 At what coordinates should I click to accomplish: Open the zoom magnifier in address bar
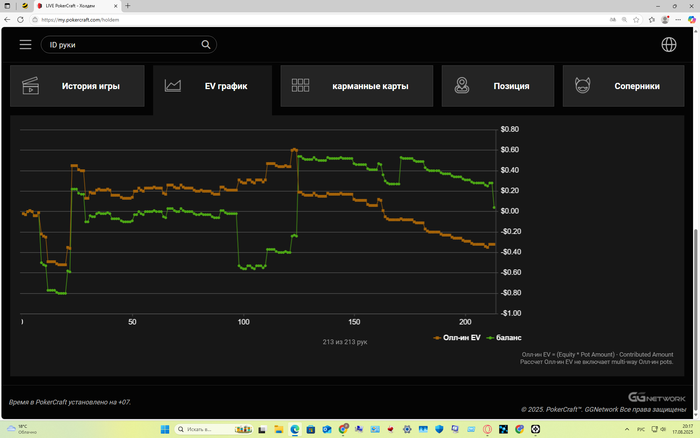[x=625, y=20]
